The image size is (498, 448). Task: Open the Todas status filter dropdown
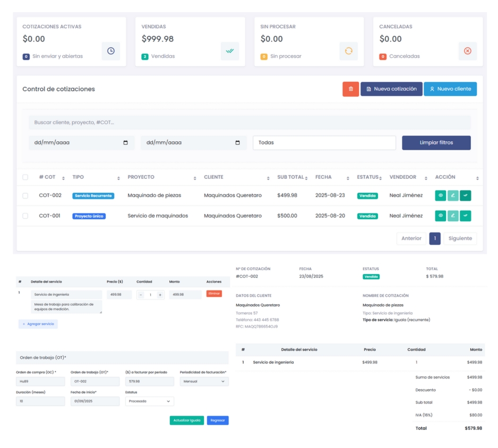point(324,142)
